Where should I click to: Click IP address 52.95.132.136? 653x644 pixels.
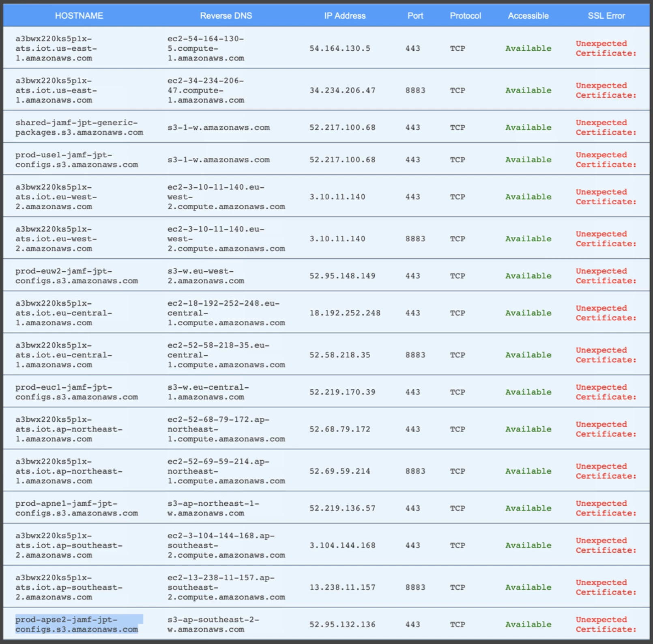click(342, 625)
